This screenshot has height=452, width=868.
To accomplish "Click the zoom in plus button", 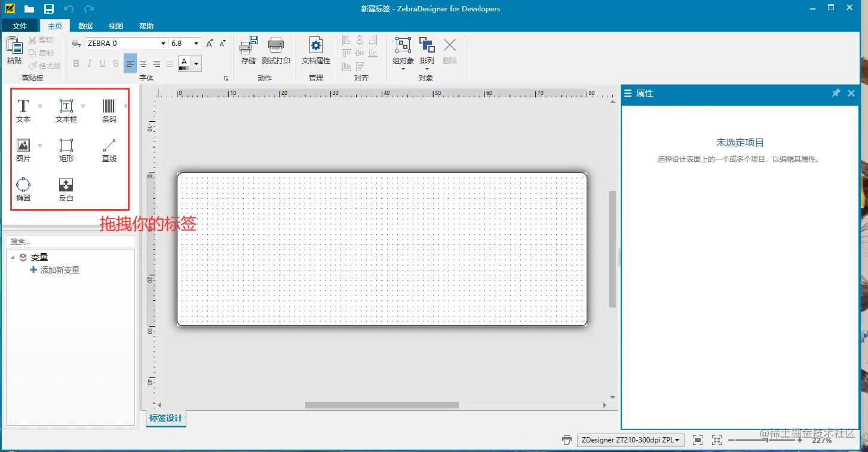I will (800, 440).
